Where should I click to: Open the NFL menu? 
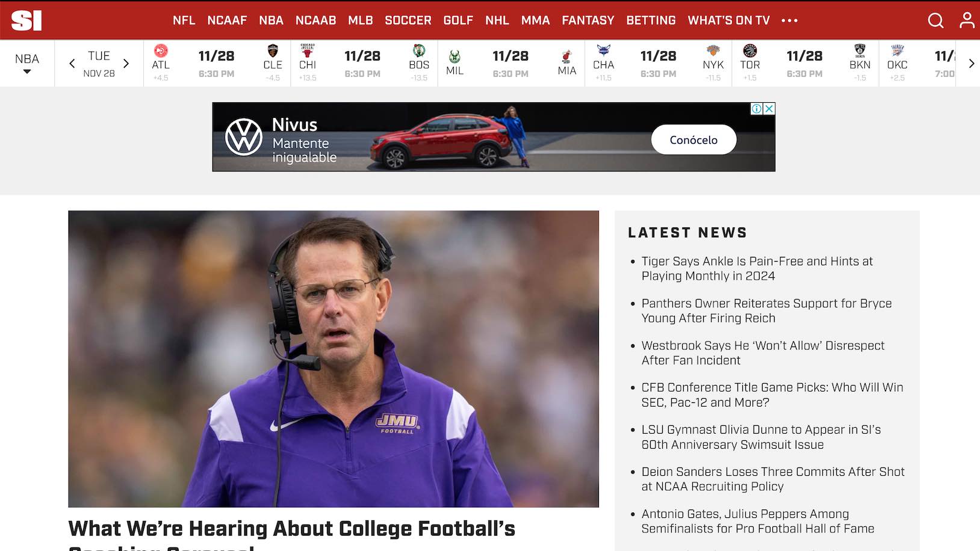(184, 20)
